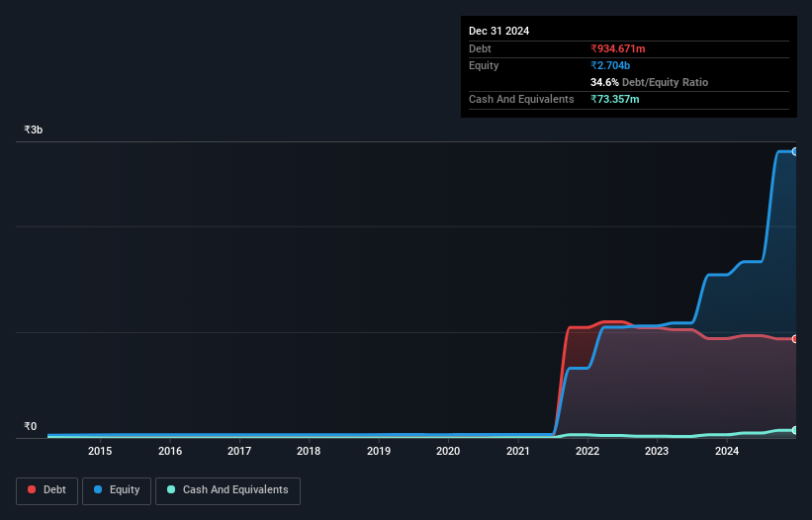Click the 2022 x-axis label
This screenshot has height=520, width=812.
[x=587, y=451]
